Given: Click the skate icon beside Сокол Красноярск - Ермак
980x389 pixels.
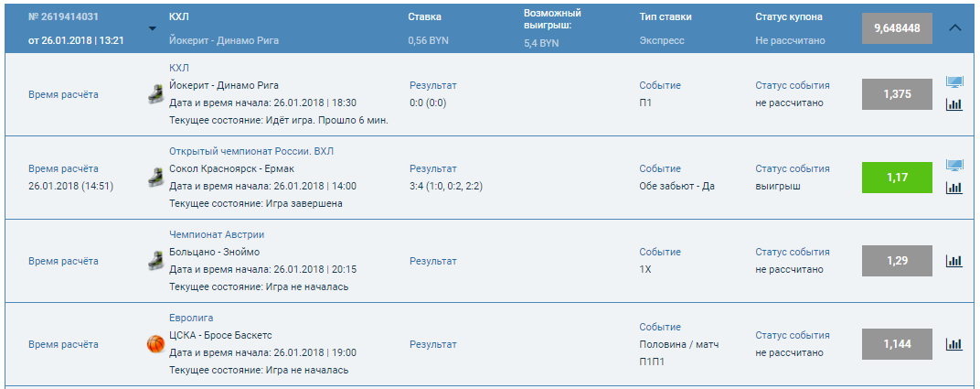Looking at the screenshot, I should point(155,178).
